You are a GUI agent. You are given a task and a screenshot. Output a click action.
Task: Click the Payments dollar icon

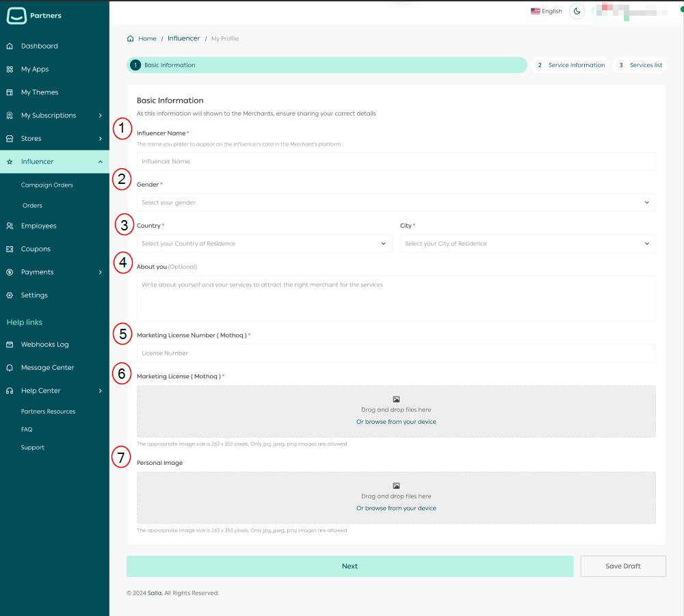[x=10, y=272]
